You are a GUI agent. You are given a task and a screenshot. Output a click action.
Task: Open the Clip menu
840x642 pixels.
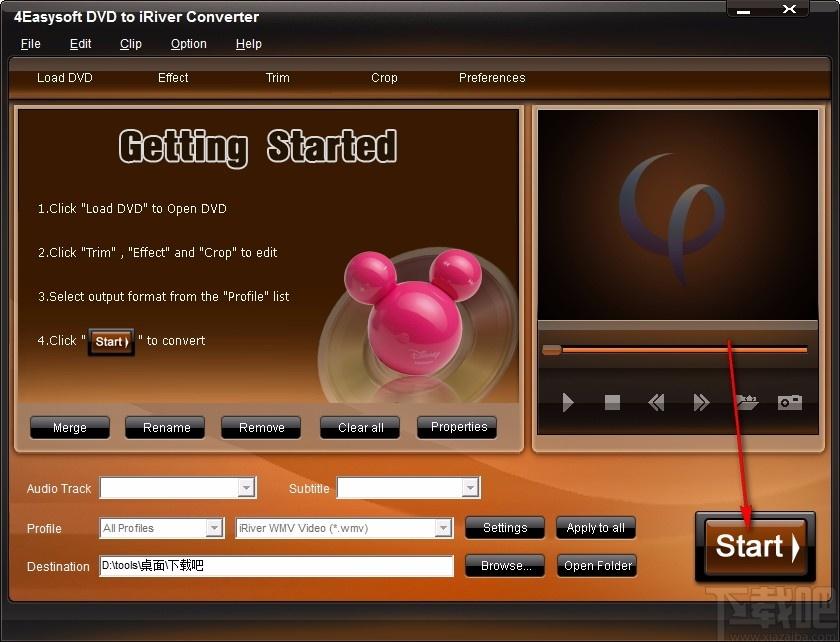[x=131, y=44]
